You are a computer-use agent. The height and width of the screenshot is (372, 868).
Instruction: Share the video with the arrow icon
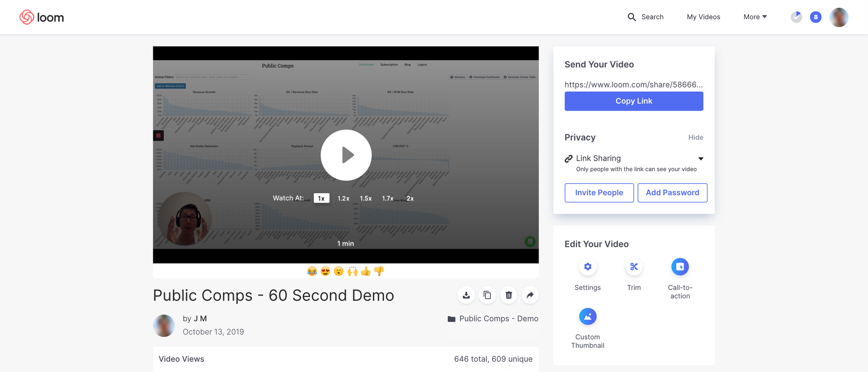click(530, 295)
